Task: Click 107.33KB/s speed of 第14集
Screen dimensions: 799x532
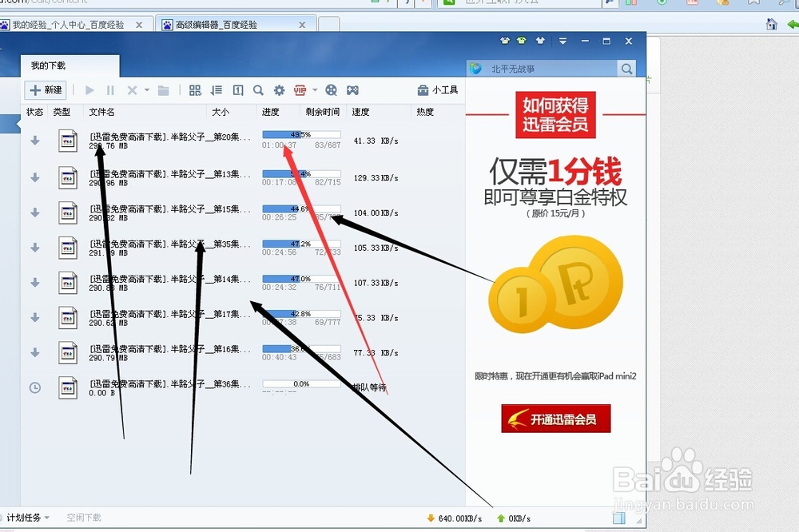Action: (376, 283)
